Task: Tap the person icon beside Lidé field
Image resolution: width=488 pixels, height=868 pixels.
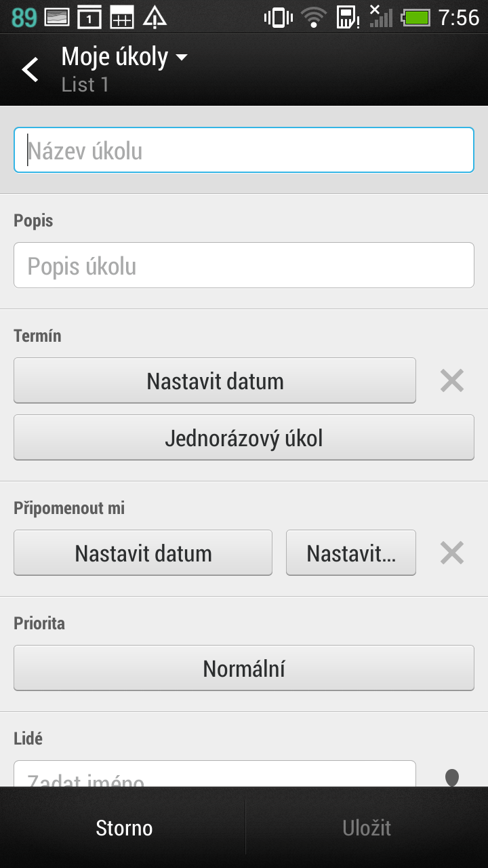Action: (451, 777)
